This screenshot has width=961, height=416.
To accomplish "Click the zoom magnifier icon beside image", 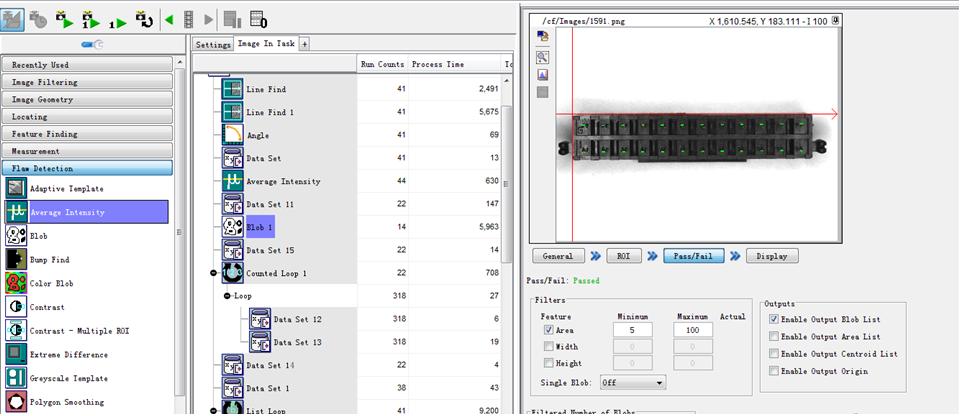I will coord(542,58).
